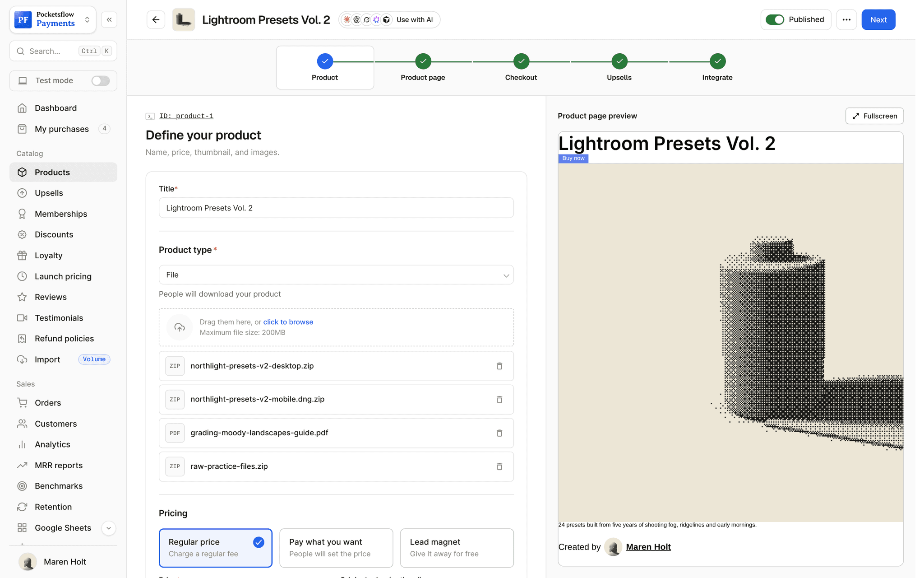This screenshot has width=924, height=578.
Task: Click the 'click to browse' link
Action: pos(288,322)
